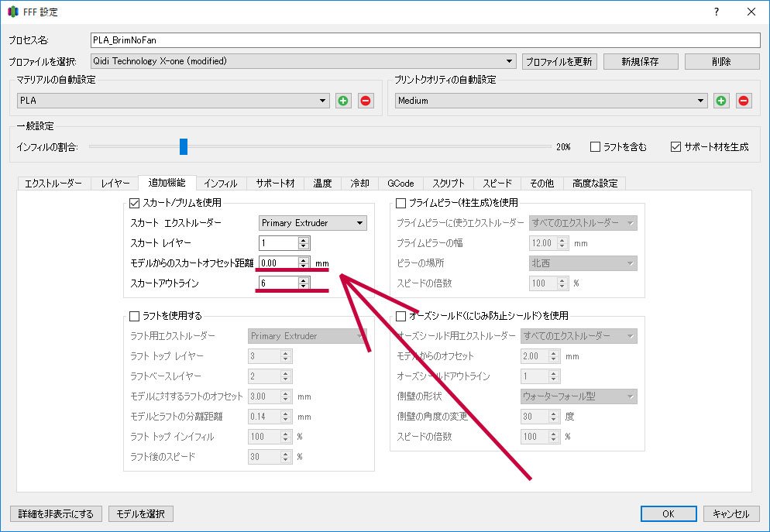Open プロファイルを選択 dropdown
770x532 pixels.
click(304, 60)
